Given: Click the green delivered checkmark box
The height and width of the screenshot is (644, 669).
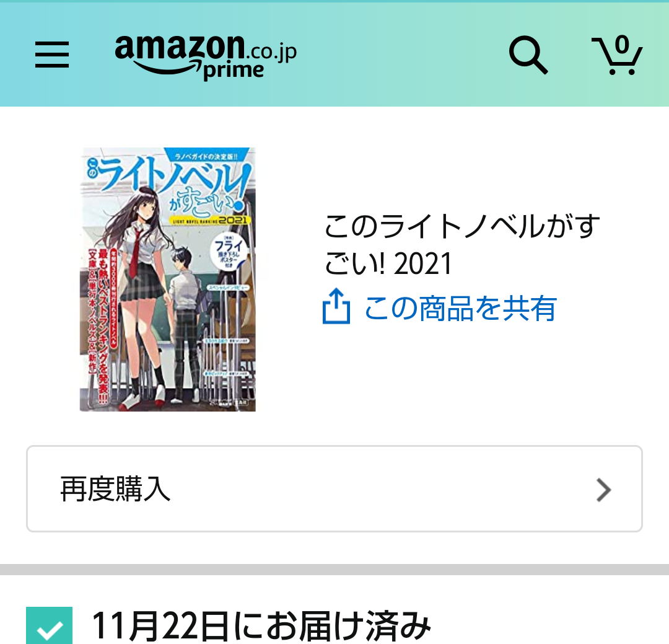Looking at the screenshot, I should click(49, 625).
